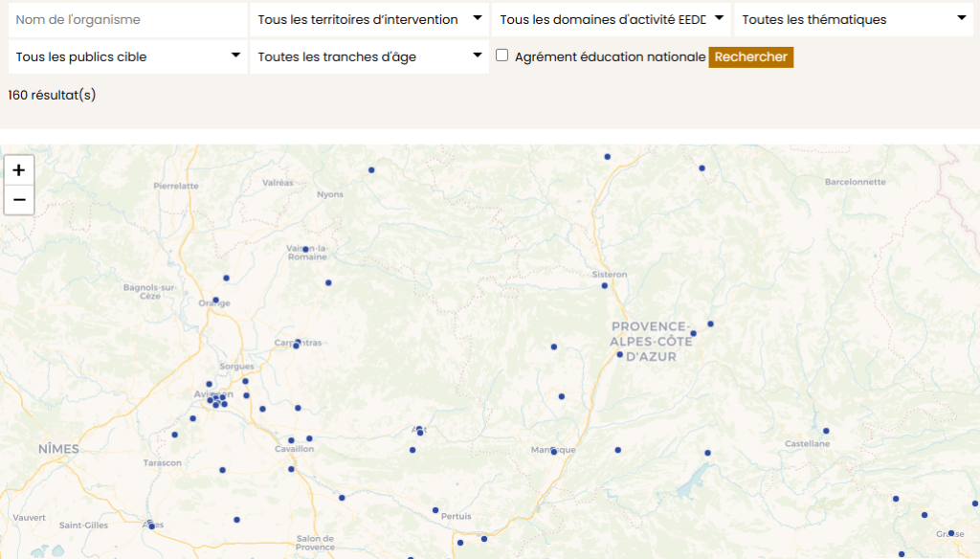Select the marker on Vaison-la-Romaine
The image size is (980, 559).
[x=305, y=249]
